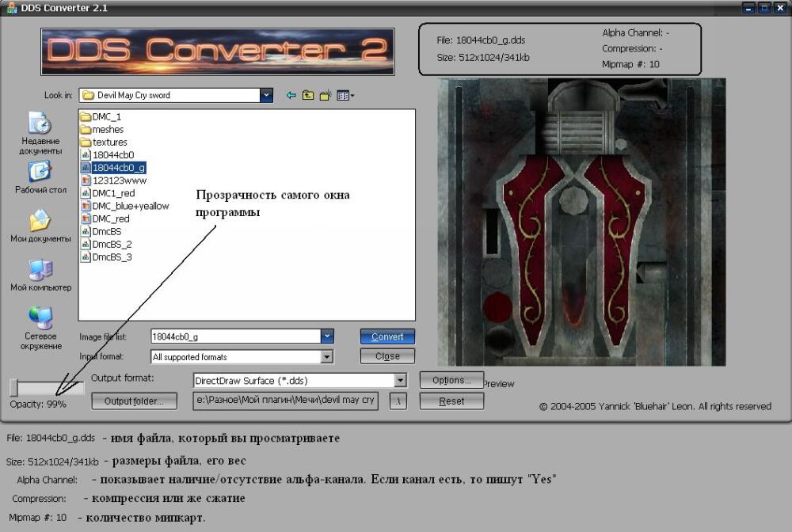Viewport: 792px width, 532px height.
Task: Adjust the Opacity slider
Action: (47, 388)
